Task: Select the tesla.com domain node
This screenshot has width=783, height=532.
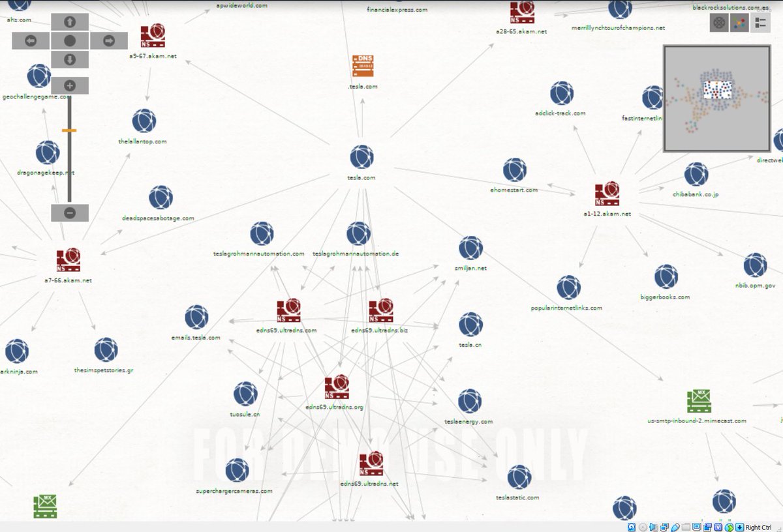Action: [x=362, y=156]
